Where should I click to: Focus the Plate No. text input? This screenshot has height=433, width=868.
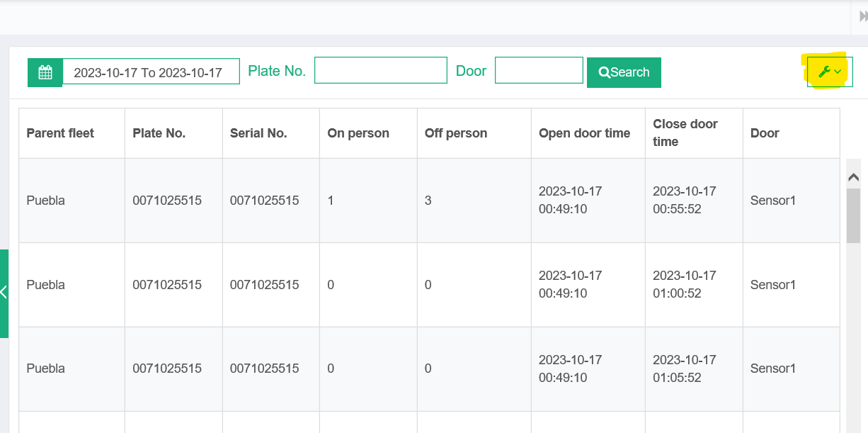point(380,71)
